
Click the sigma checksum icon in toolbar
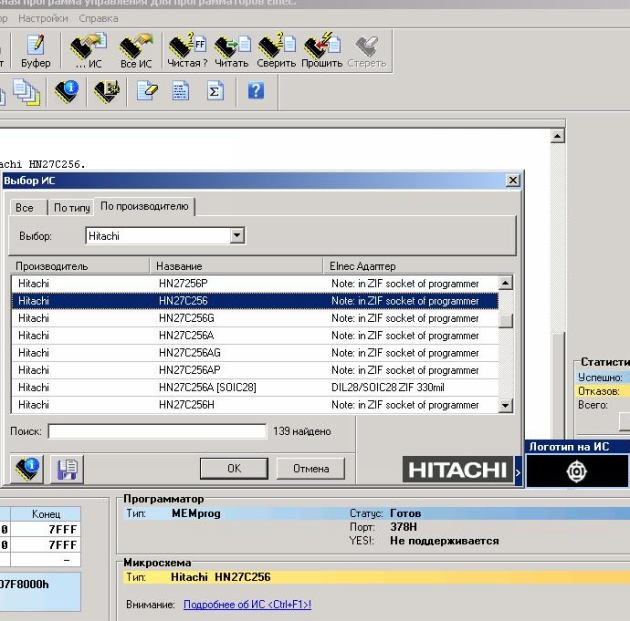coord(214,91)
